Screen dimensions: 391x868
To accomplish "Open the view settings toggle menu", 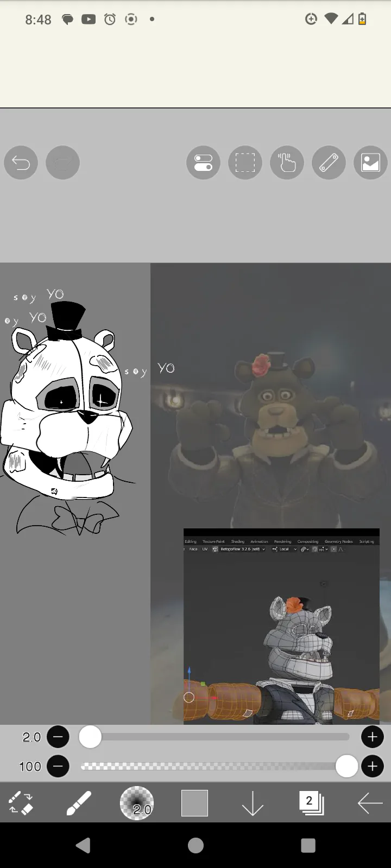I will coord(203,162).
